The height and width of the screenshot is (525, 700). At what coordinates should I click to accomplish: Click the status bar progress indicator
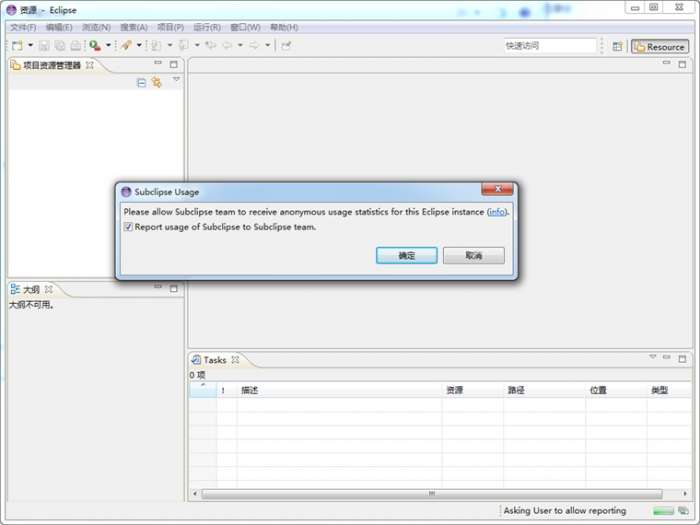(x=663, y=511)
